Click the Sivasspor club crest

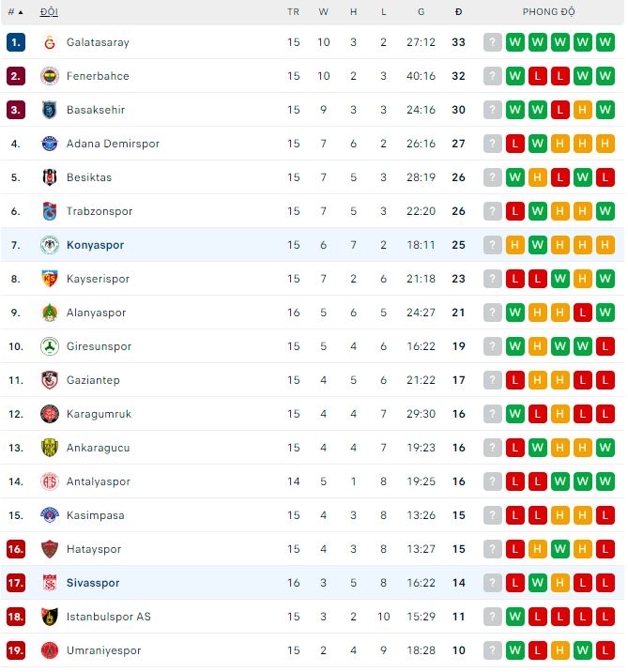pyautogui.click(x=50, y=583)
